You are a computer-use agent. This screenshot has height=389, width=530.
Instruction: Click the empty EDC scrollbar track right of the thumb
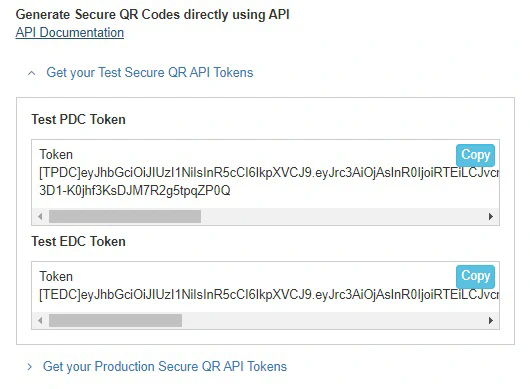pyautogui.click(x=334, y=320)
